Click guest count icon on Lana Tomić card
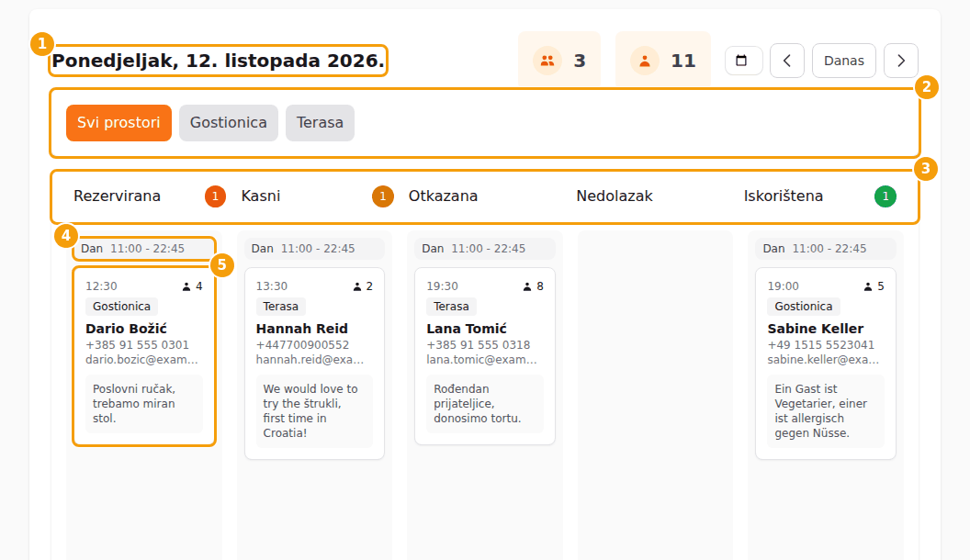 pyautogui.click(x=527, y=286)
